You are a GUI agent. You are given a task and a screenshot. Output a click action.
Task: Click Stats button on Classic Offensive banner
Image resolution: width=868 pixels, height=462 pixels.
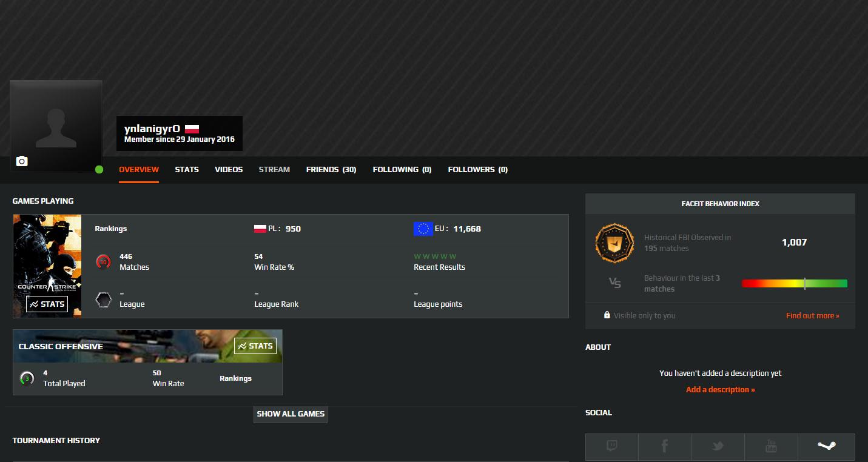(x=255, y=346)
